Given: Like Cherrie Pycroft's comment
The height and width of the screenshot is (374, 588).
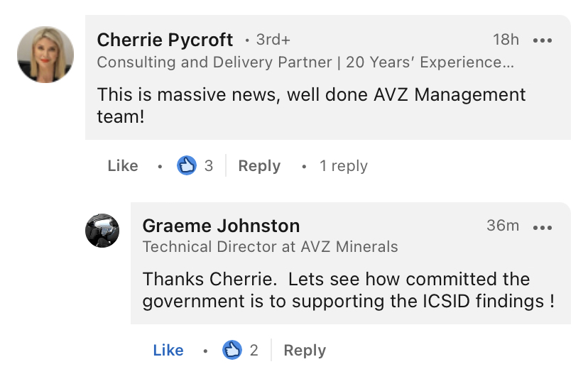Looking at the screenshot, I should click(123, 165).
